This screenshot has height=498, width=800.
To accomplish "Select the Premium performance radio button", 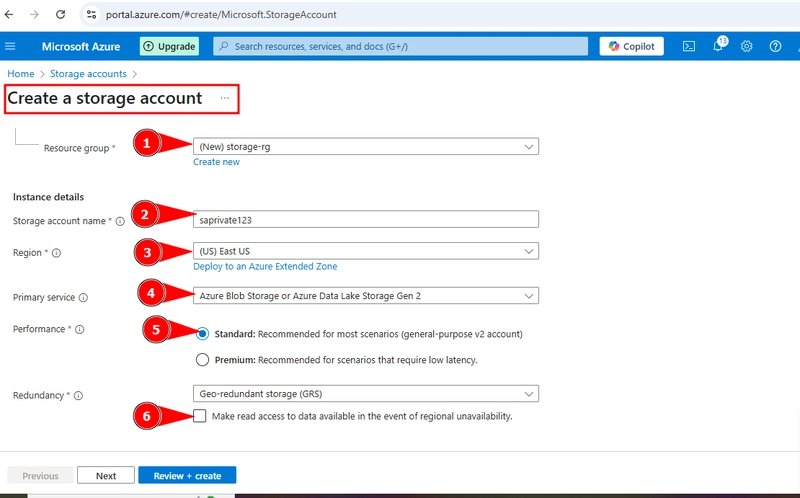I will [x=202, y=360].
